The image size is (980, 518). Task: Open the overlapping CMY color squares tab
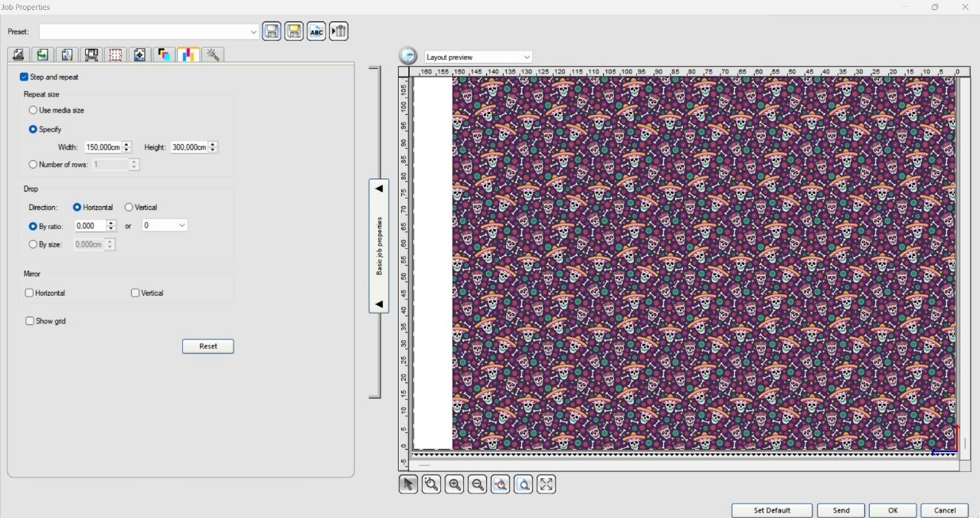(x=164, y=54)
